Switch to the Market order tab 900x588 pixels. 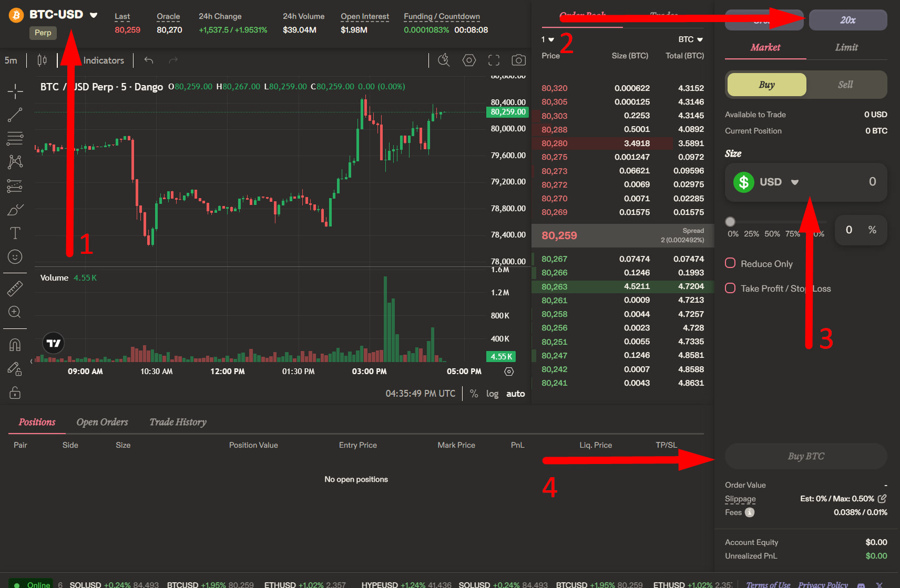pos(765,47)
